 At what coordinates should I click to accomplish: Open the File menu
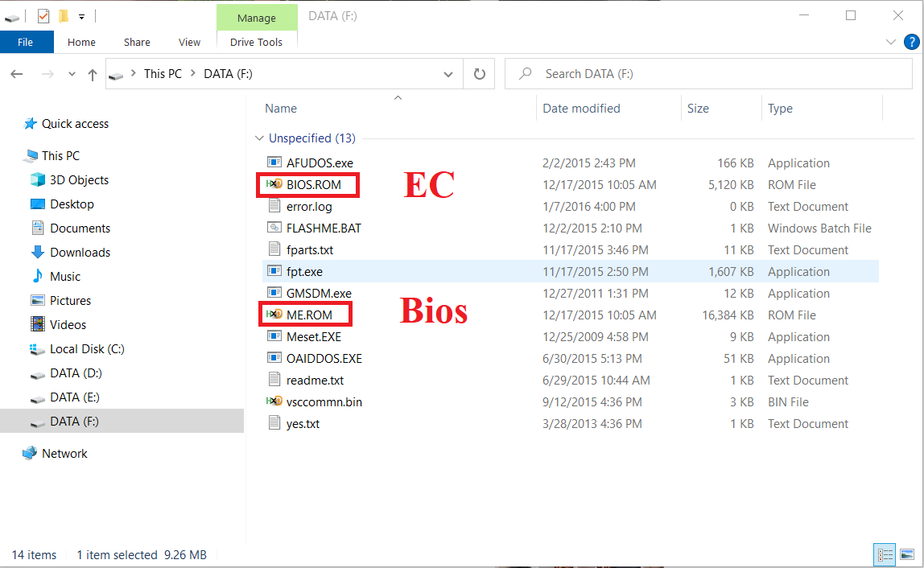[x=25, y=42]
